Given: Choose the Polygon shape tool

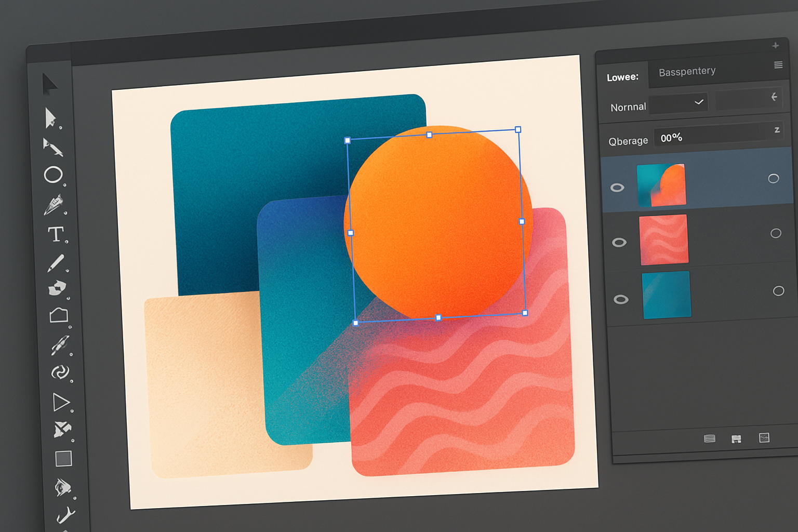Looking at the screenshot, I should coord(59,315).
